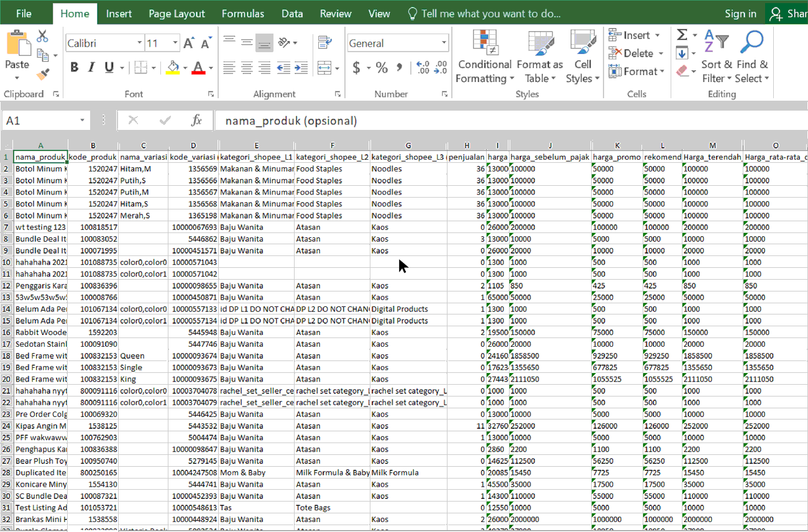
Task: Click the Tell me what you want field
Action: click(490, 14)
